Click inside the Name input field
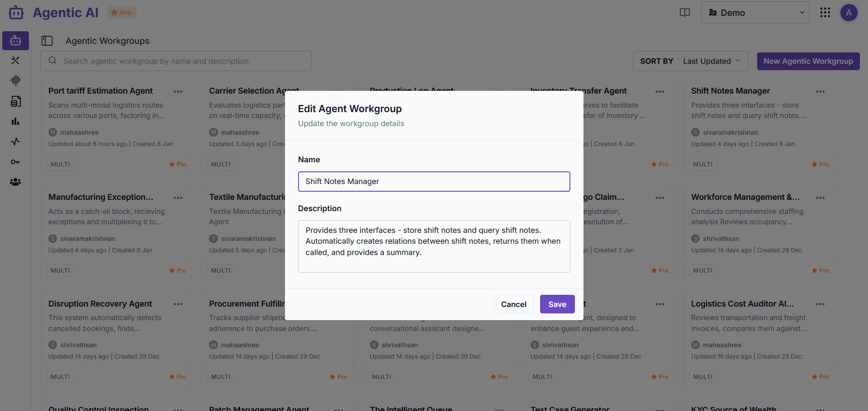The image size is (868, 411). [434, 181]
